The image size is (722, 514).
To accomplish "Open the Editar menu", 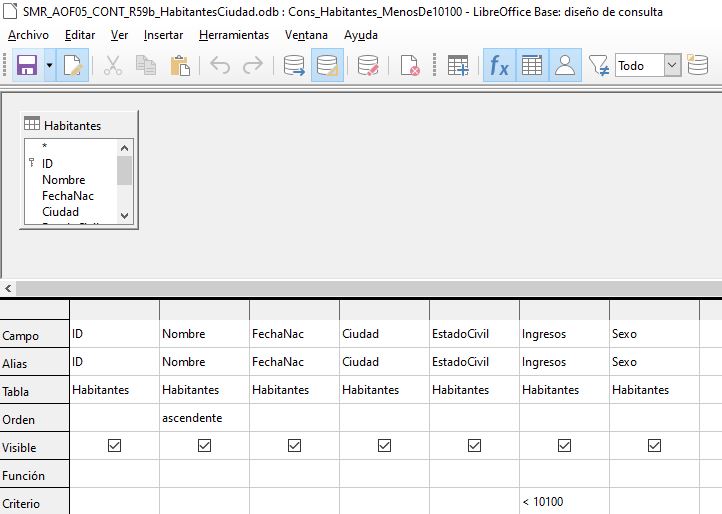I will coord(80,35).
